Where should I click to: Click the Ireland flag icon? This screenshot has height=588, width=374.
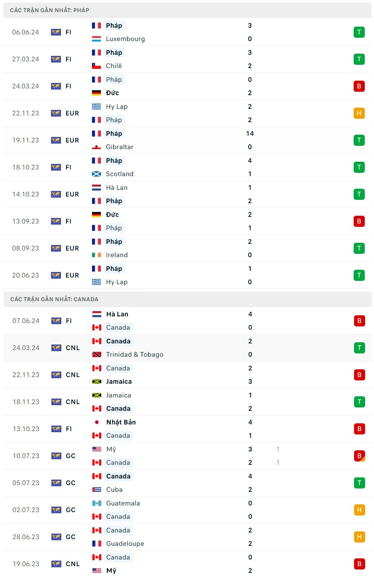coord(96,255)
